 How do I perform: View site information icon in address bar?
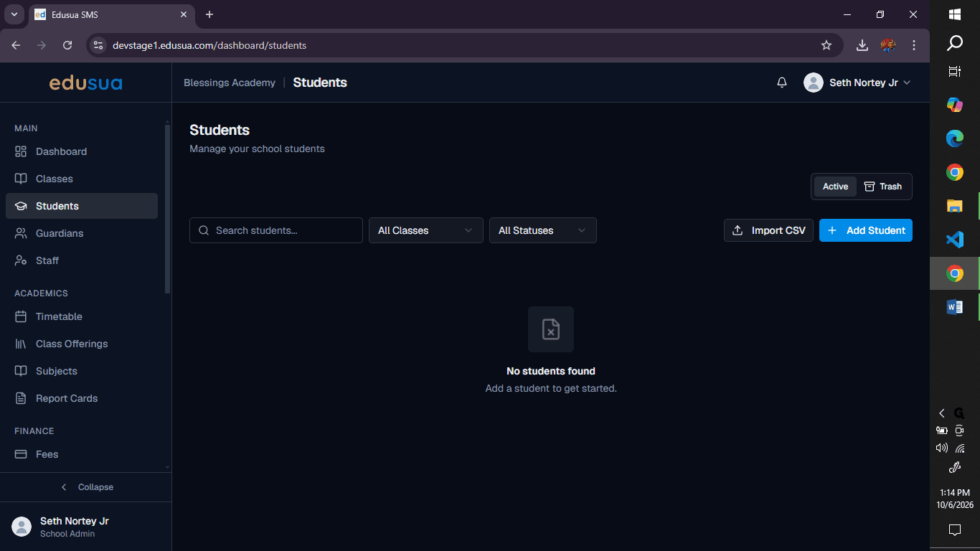pyautogui.click(x=99, y=45)
